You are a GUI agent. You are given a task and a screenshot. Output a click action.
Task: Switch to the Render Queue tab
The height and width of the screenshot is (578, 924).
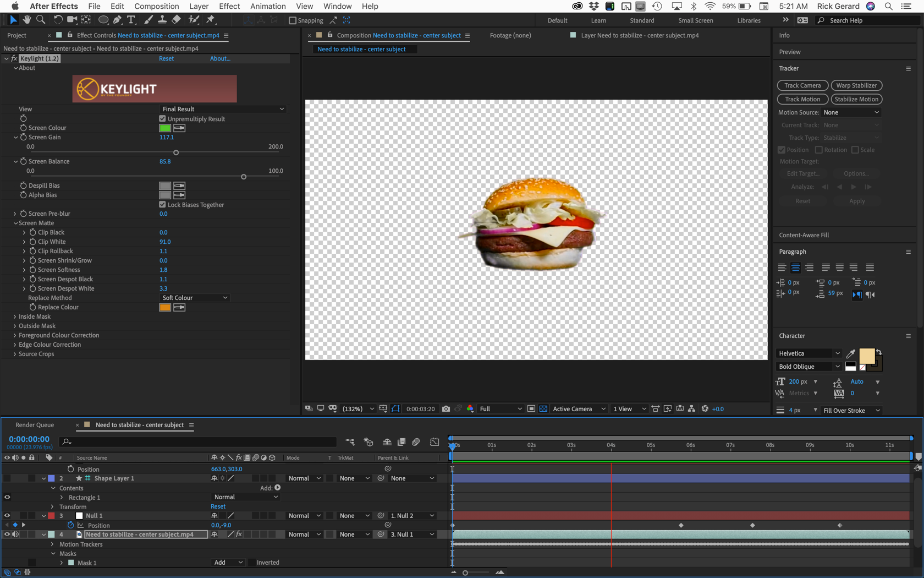pyautogui.click(x=35, y=425)
